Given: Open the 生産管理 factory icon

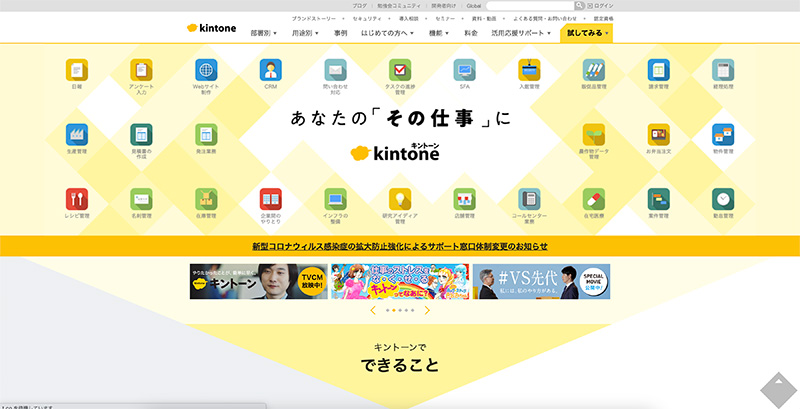Looking at the screenshot, I should pyautogui.click(x=77, y=135).
